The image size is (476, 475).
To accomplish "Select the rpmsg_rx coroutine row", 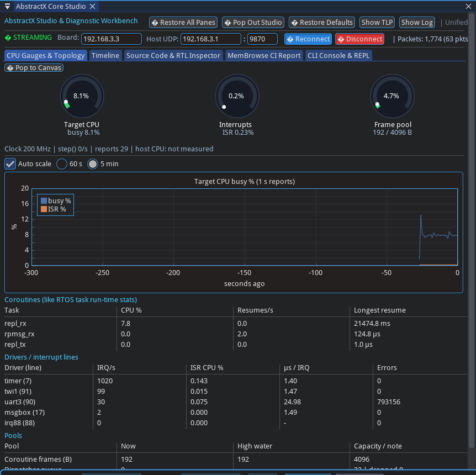I will [x=236, y=334].
